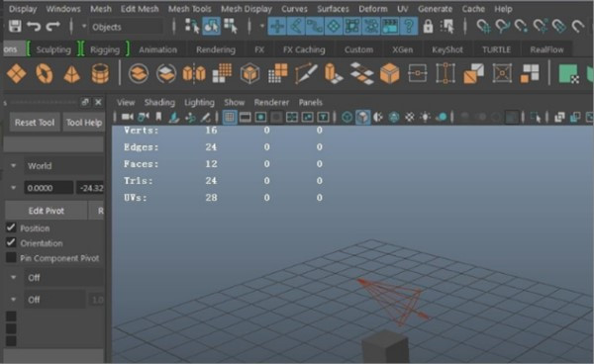Select the dark cube in the viewport

[x=386, y=347]
